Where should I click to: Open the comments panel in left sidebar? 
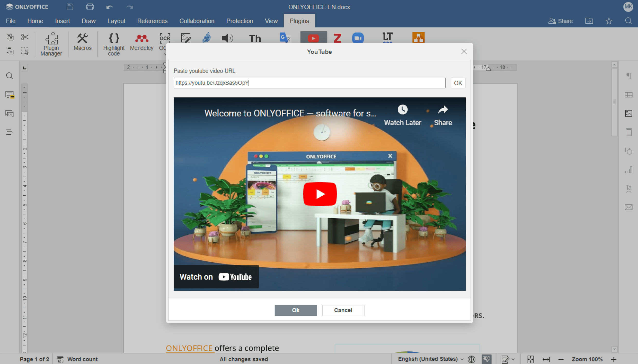tap(10, 95)
